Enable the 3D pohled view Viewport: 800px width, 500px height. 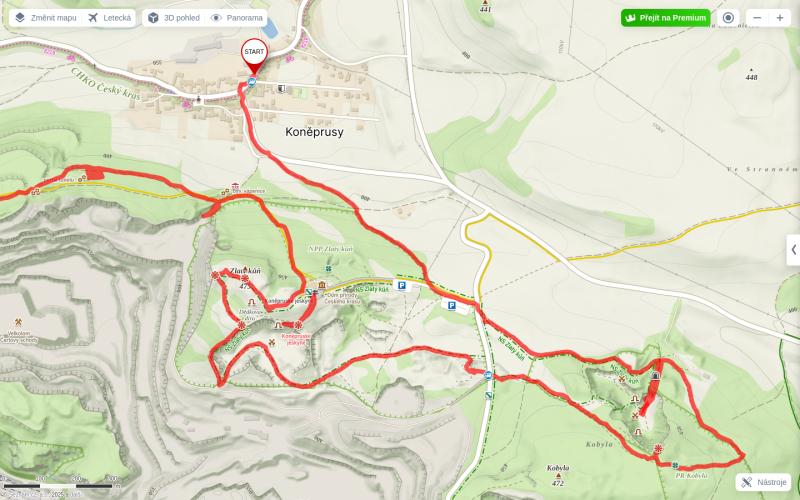pyautogui.click(x=173, y=18)
